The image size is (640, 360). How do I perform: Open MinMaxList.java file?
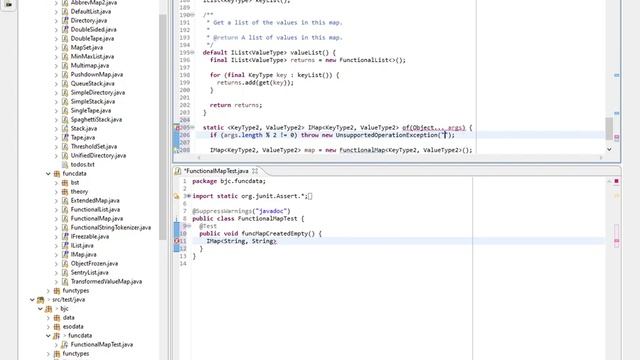coord(92,56)
